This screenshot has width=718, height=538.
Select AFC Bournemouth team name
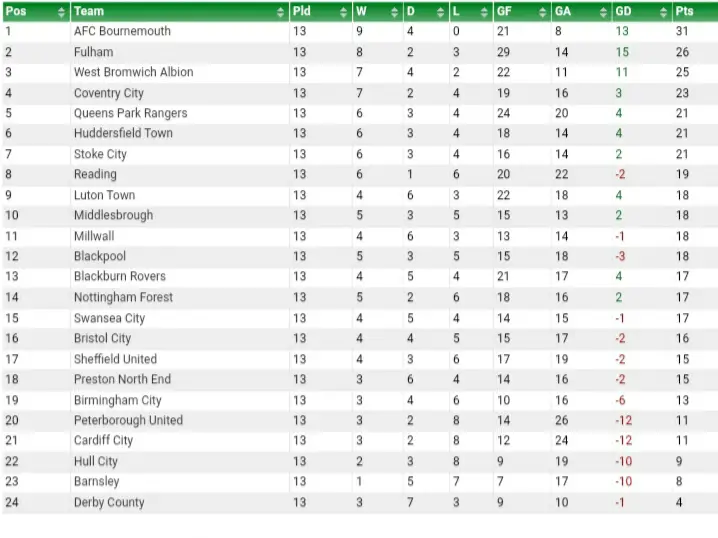[x=122, y=31]
